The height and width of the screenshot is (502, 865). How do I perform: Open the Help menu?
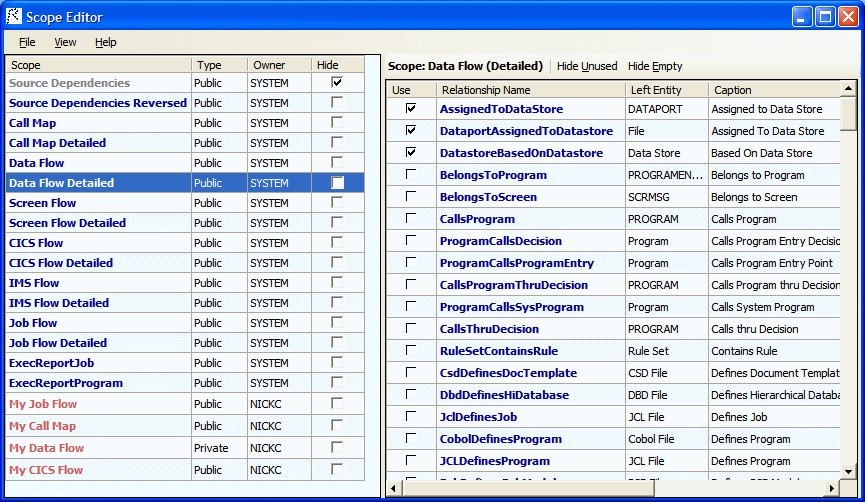(106, 42)
